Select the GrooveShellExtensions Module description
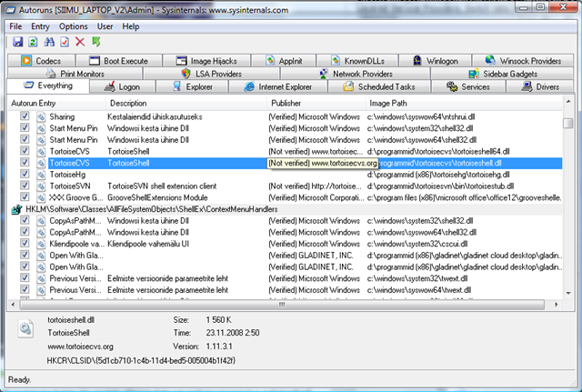 tap(157, 197)
